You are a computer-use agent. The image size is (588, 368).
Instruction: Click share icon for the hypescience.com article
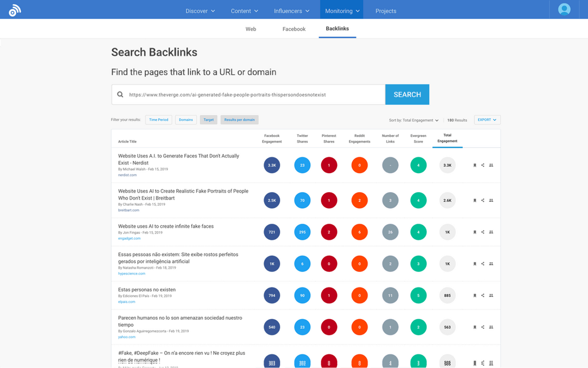pos(483,264)
